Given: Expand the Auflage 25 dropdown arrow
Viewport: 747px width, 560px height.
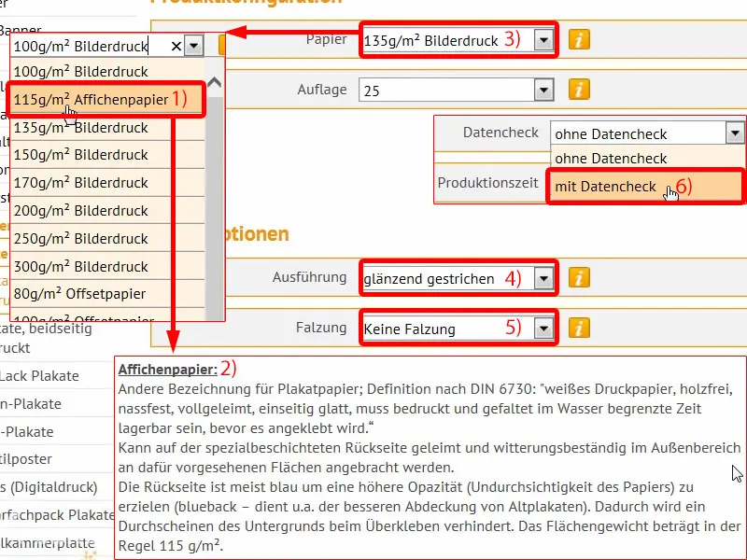Looking at the screenshot, I should click(543, 90).
